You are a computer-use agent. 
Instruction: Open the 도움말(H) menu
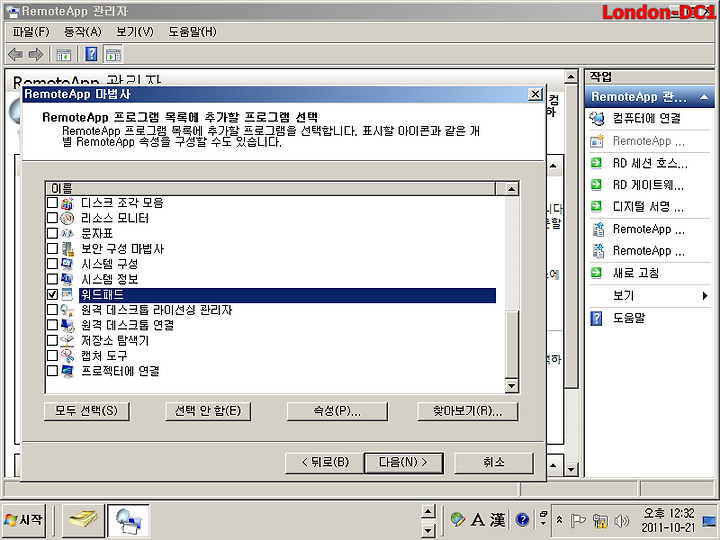[x=192, y=32]
